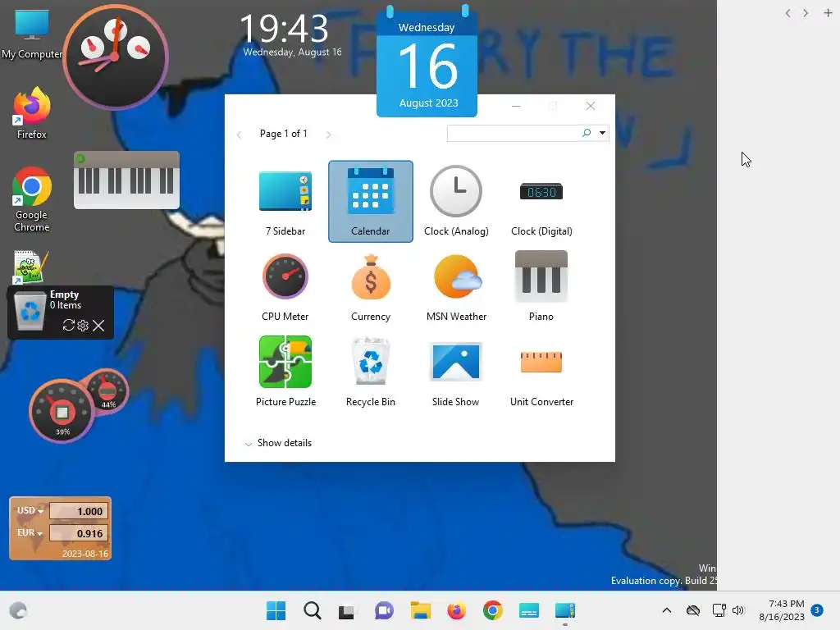Click the desktop calendar gadget showing 16
840x630 pixels.
pos(427,62)
